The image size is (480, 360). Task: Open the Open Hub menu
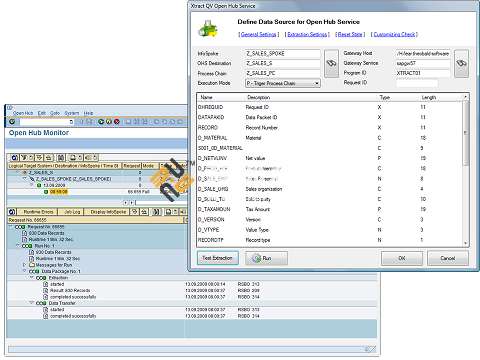click(x=23, y=113)
